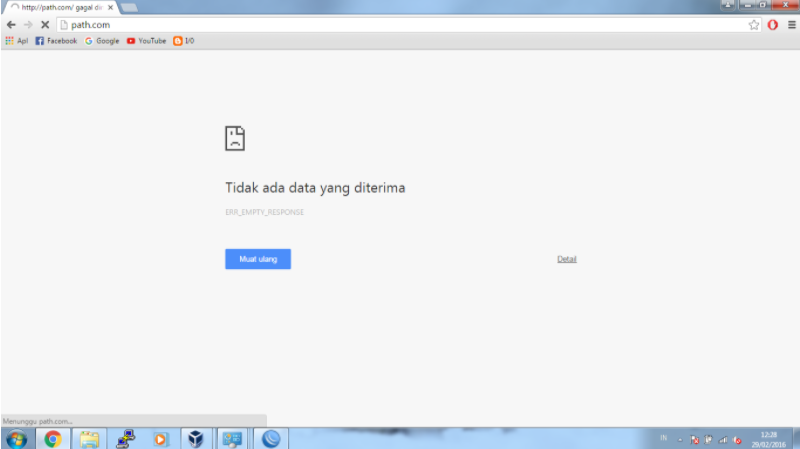Stop loading the page with X icon
Image resolution: width=800 pixels, height=449 pixels.
[x=45, y=24]
